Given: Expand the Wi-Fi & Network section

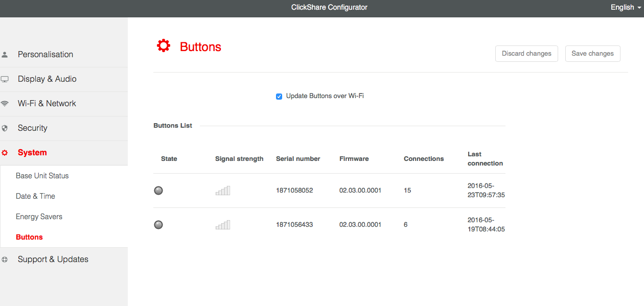Looking at the screenshot, I should [47, 104].
